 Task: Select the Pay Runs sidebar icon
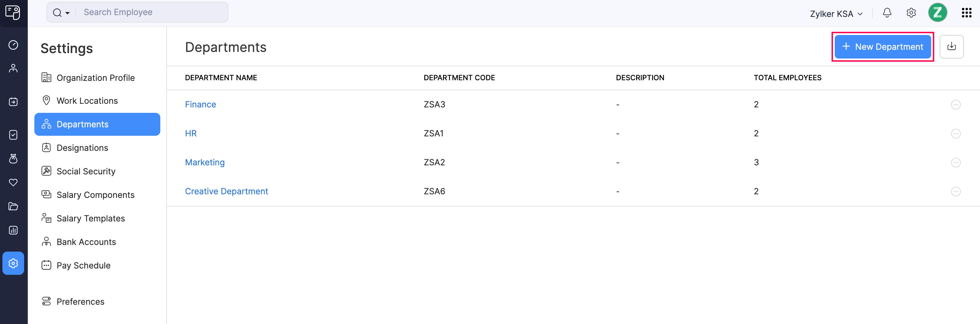(13, 102)
